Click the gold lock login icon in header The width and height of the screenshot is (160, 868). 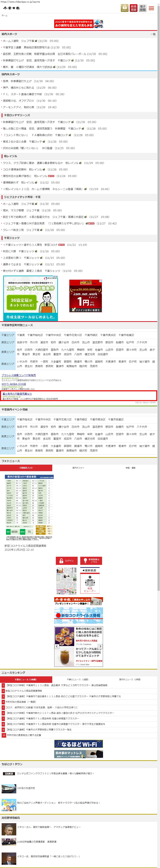pos(125,8)
